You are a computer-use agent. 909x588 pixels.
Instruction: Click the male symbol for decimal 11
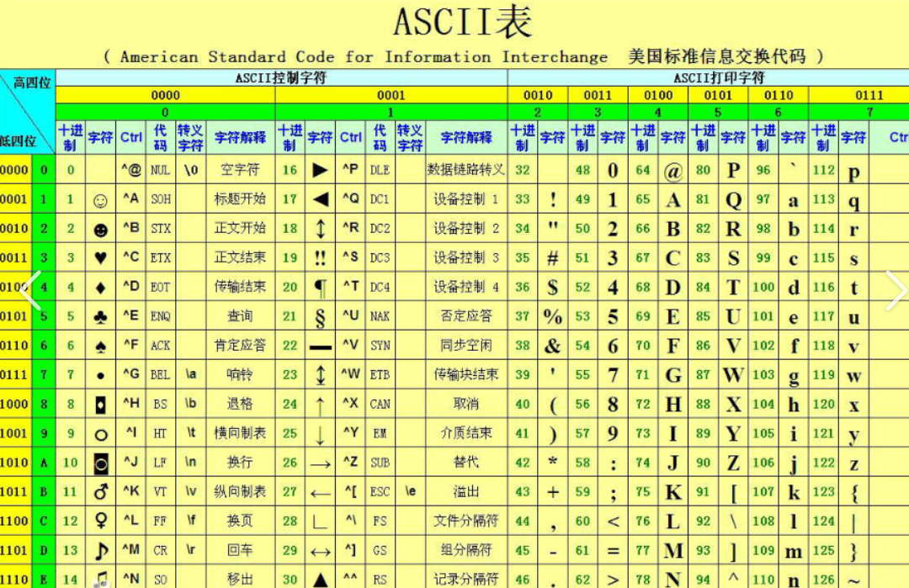[x=101, y=492]
